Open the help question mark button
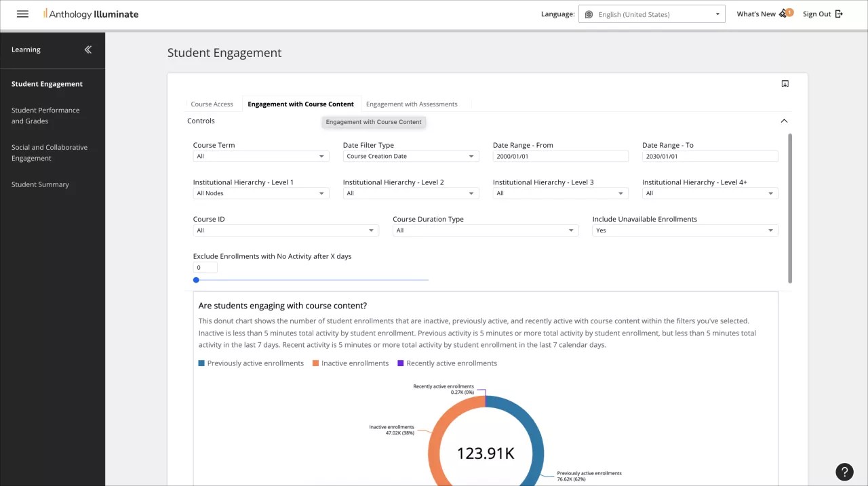Image resolution: width=868 pixels, height=486 pixels. [844, 472]
